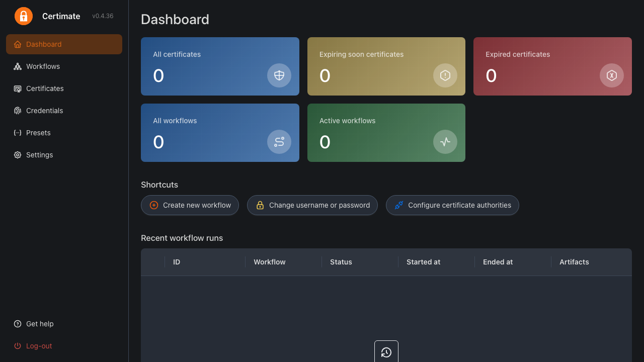Open the All certificates card
This screenshot has width=644, height=362.
(220, 66)
